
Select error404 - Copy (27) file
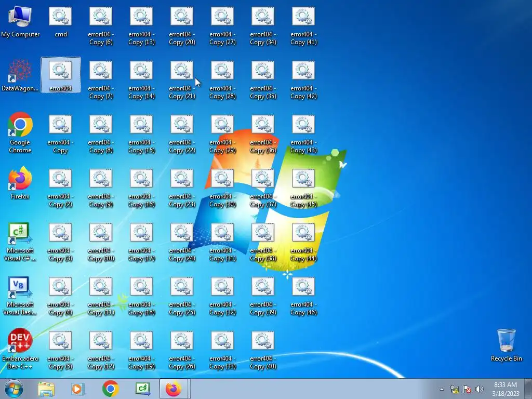tap(222, 26)
